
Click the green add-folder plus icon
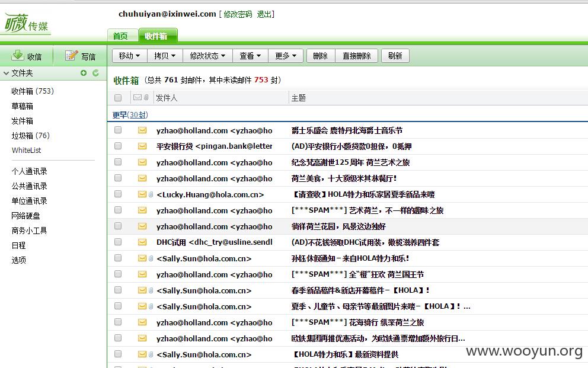tap(84, 73)
